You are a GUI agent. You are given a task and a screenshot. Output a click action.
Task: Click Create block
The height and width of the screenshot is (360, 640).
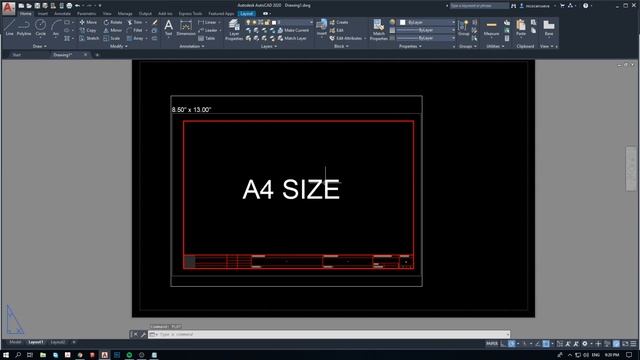pyautogui.click(x=339, y=22)
